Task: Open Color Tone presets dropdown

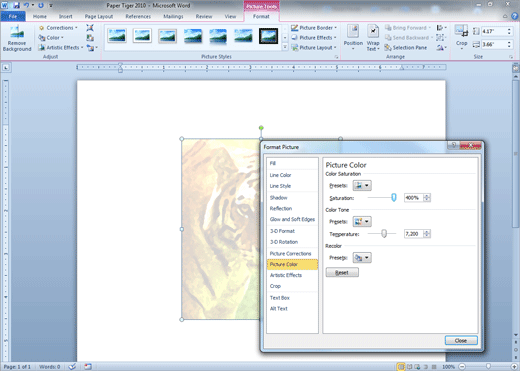Action: [x=362, y=221]
